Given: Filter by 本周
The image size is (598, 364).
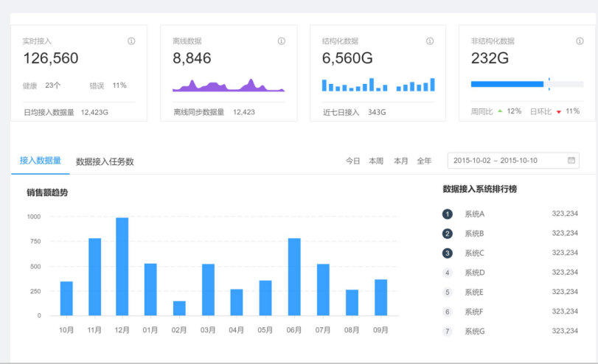Looking at the screenshot, I should 376,161.
